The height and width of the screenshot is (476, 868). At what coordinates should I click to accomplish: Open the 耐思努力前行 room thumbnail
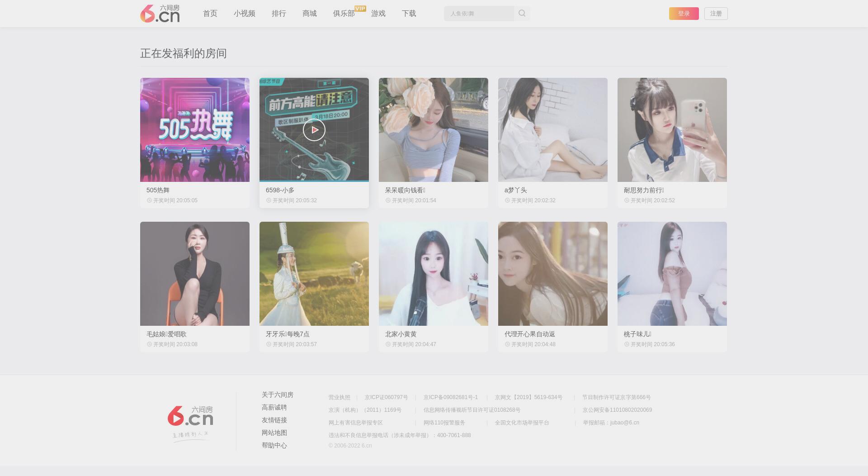[x=672, y=130]
